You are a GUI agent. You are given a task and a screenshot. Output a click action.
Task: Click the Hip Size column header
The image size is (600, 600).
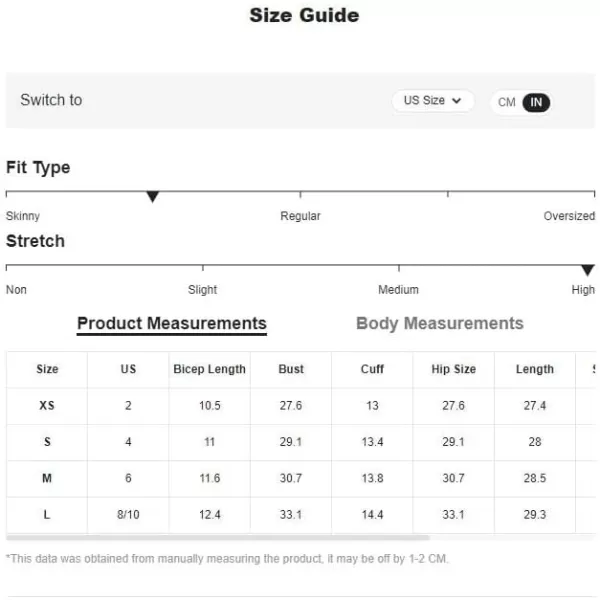[x=453, y=369]
